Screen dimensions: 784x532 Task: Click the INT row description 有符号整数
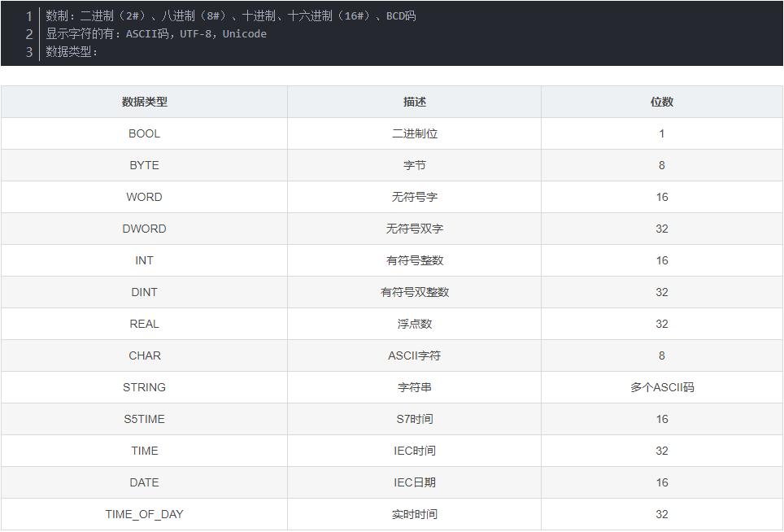coord(413,260)
